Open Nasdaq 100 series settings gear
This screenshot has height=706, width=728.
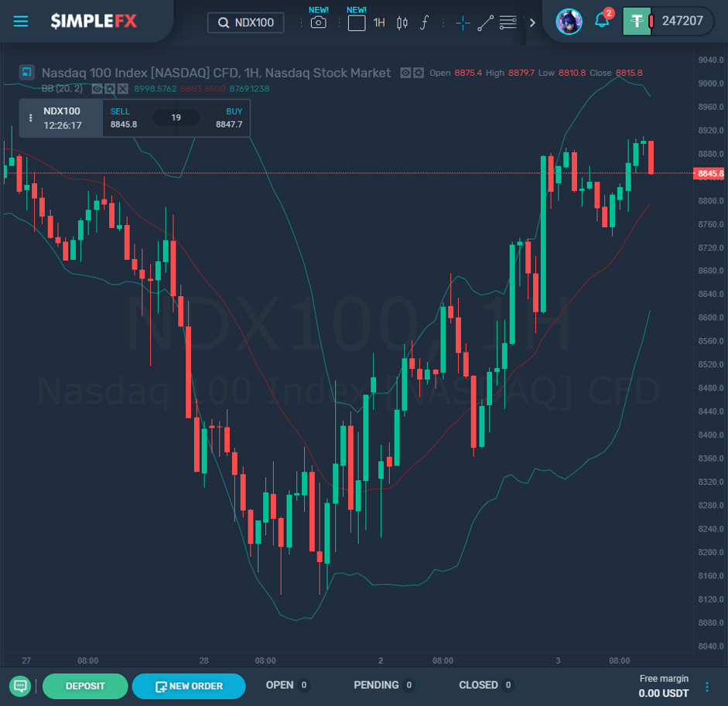tap(419, 73)
